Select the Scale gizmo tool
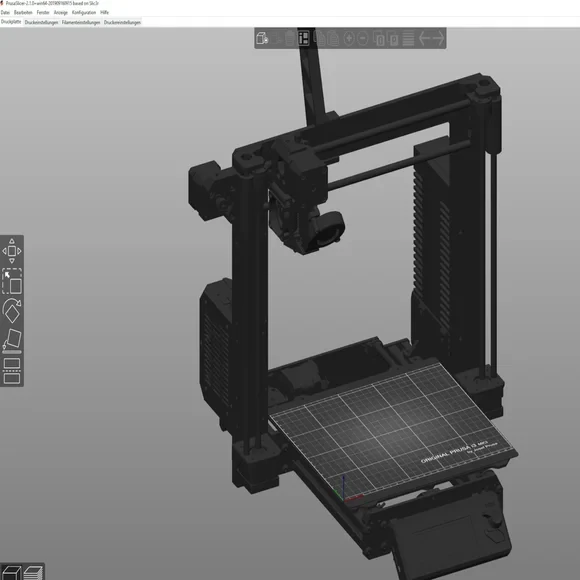Screen dimensions: 580x580 click(12, 281)
